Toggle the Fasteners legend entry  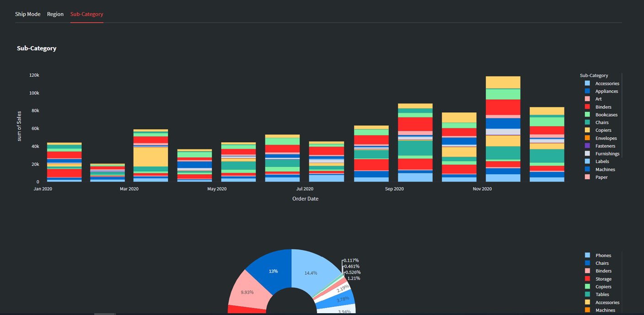click(605, 145)
